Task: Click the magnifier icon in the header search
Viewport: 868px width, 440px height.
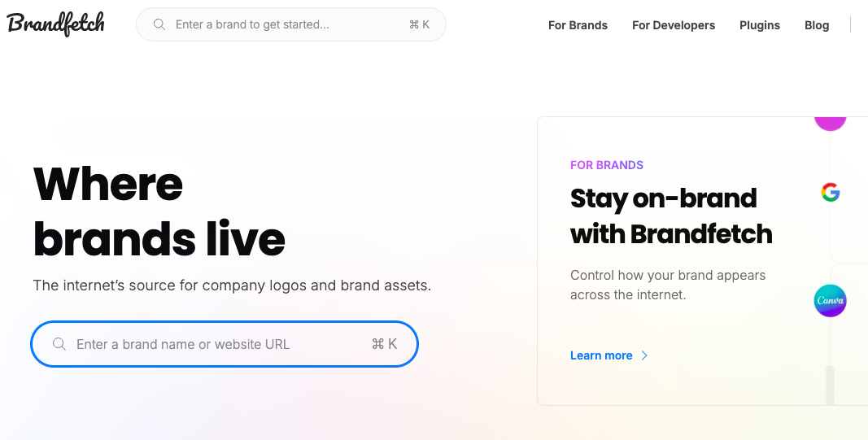Action: point(159,24)
